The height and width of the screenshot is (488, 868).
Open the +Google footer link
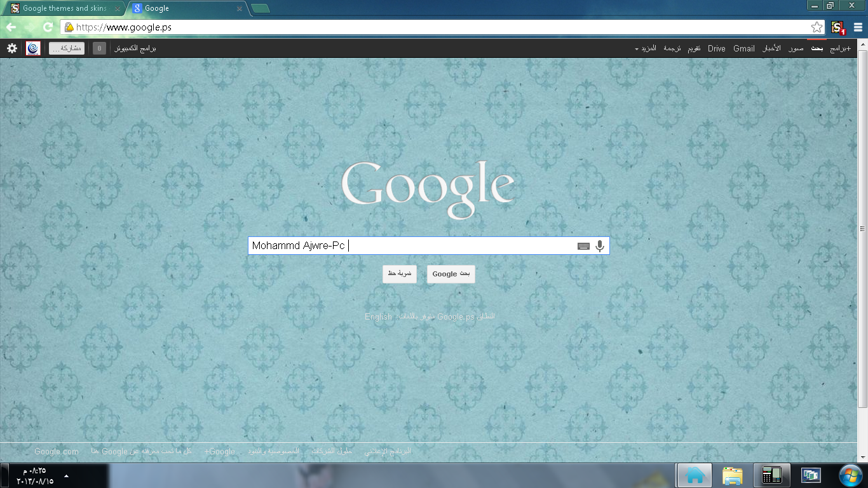[220, 452]
